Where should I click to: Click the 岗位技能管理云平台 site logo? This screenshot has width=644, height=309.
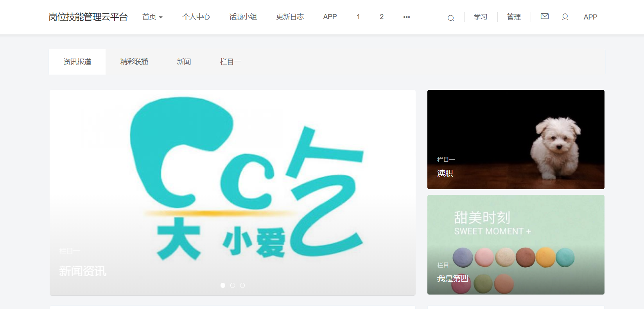click(88, 17)
